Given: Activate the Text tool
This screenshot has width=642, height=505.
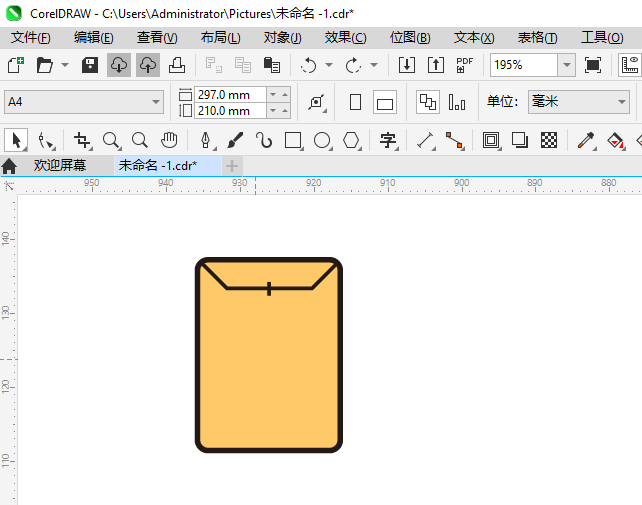Looking at the screenshot, I should pyautogui.click(x=388, y=140).
